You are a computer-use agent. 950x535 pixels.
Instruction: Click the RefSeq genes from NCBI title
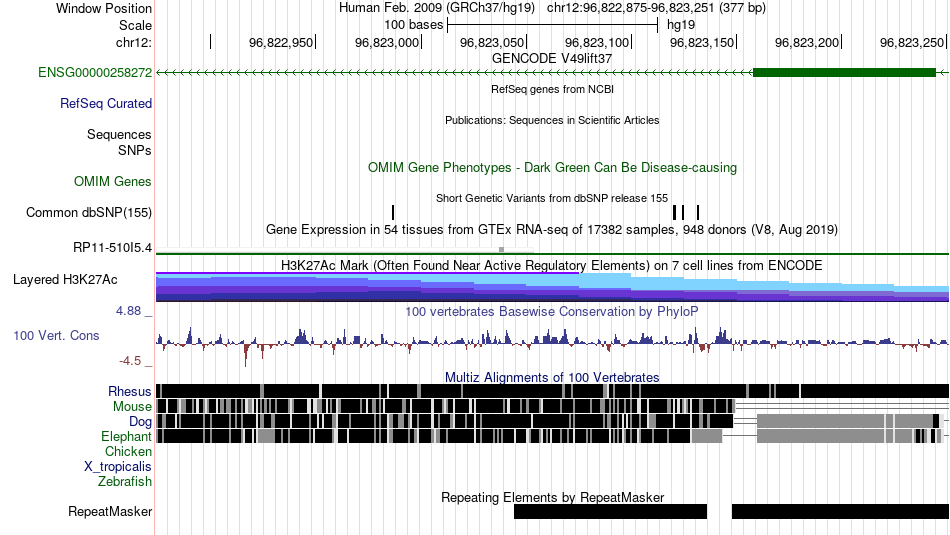tap(552, 89)
